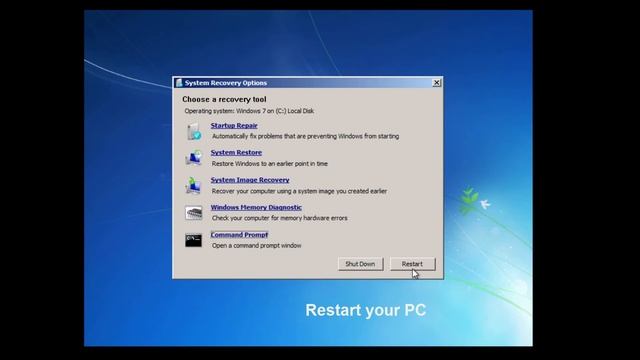Click the 'Choose a recovery tool' heading
This screenshot has height=360, width=640.
click(224, 99)
